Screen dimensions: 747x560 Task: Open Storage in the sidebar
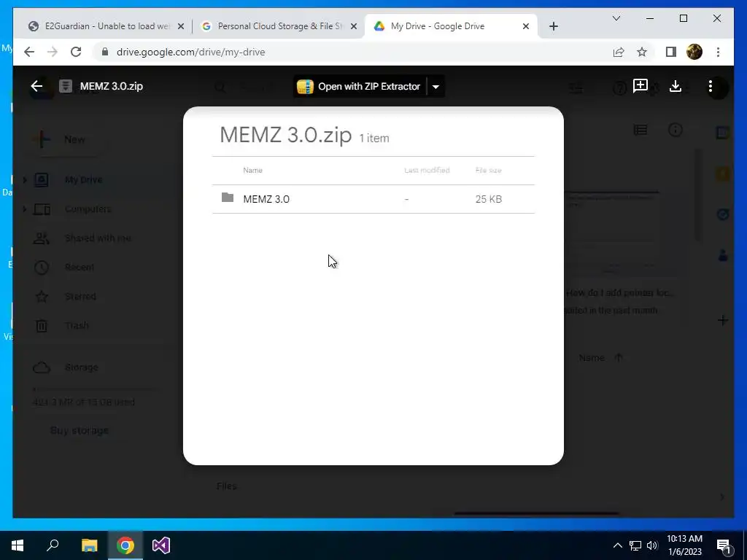point(81,367)
